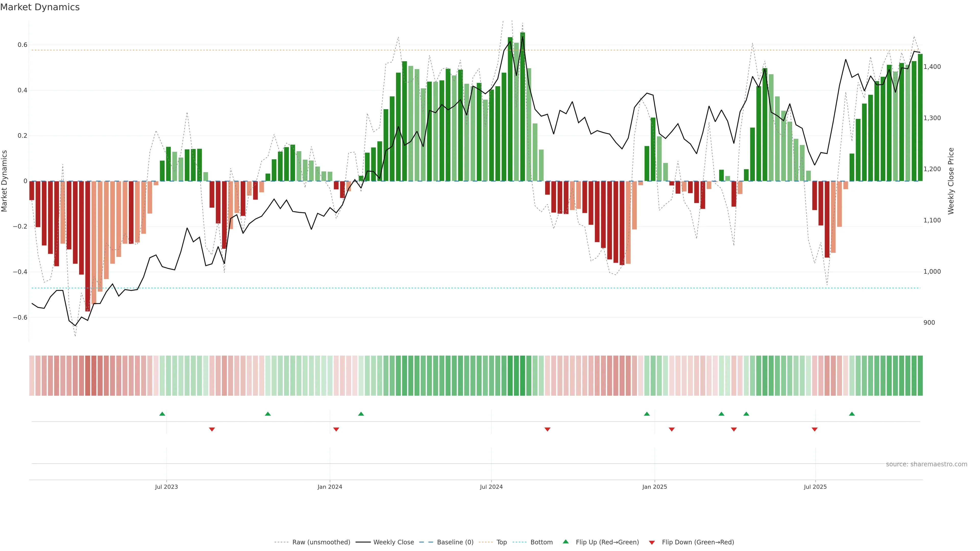Viewport: 980px width, 551px height.
Task: Click the red Flip Down marker near Jul 2025
Action: pos(815,429)
